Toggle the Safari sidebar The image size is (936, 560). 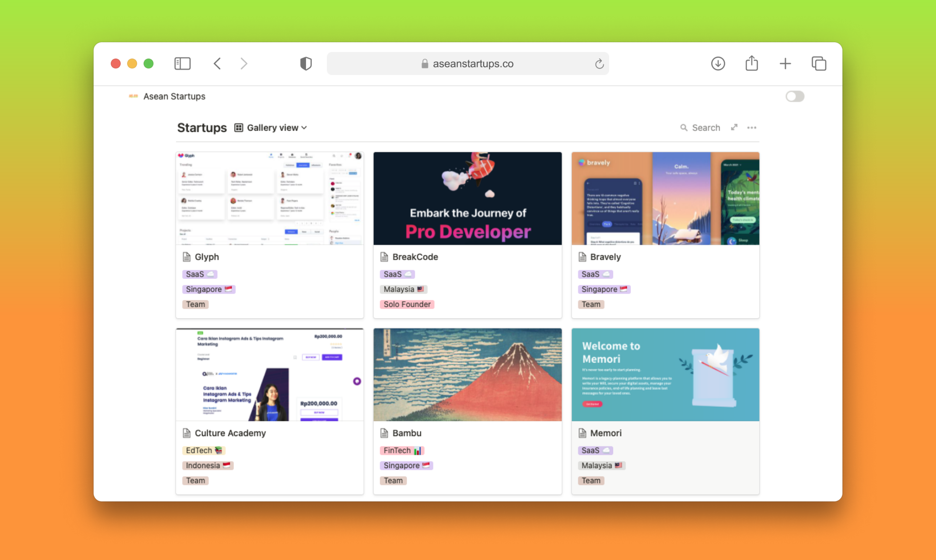point(182,63)
